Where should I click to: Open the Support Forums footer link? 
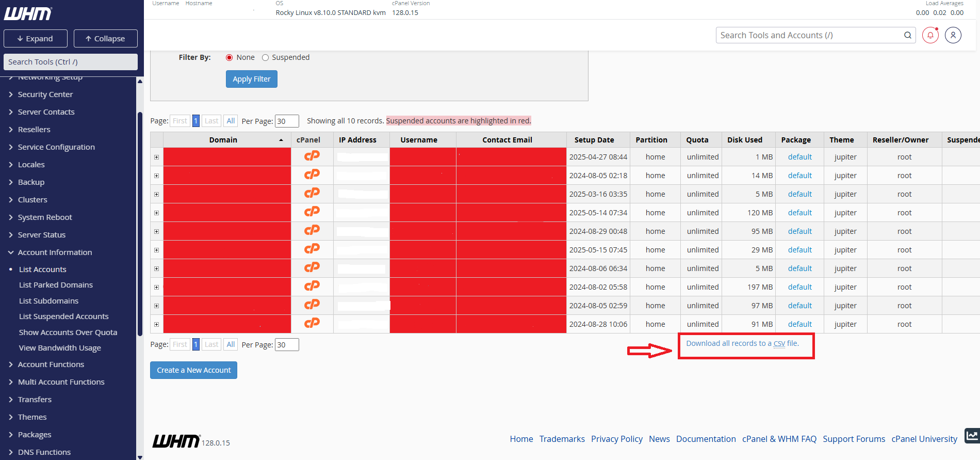pyautogui.click(x=854, y=439)
